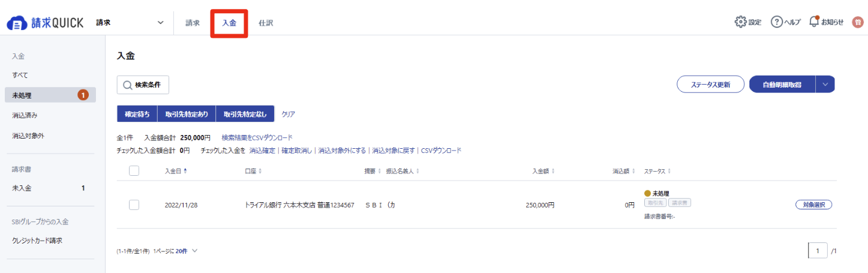Click 検索結果をCSVダウンロード link
The width and height of the screenshot is (868, 273).
[257, 137]
